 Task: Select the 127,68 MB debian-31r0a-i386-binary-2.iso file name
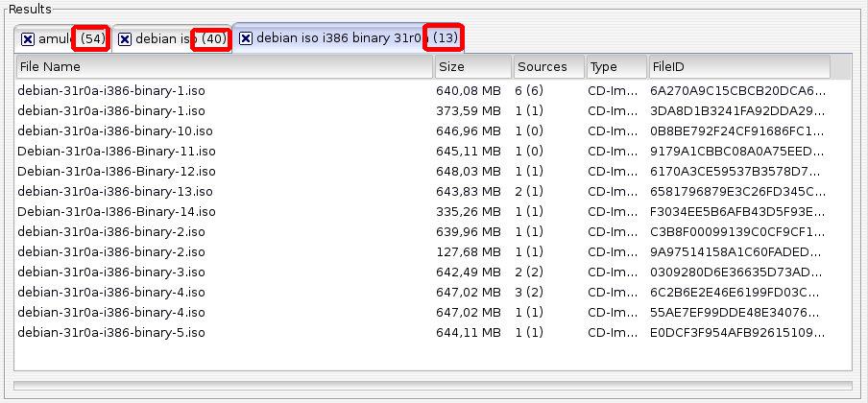tap(111, 251)
